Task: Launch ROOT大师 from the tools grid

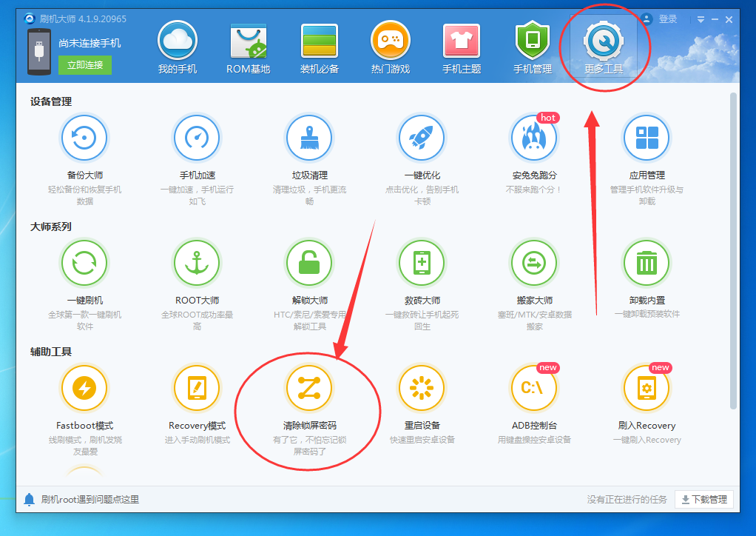Action: pyautogui.click(x=196, y=263)
